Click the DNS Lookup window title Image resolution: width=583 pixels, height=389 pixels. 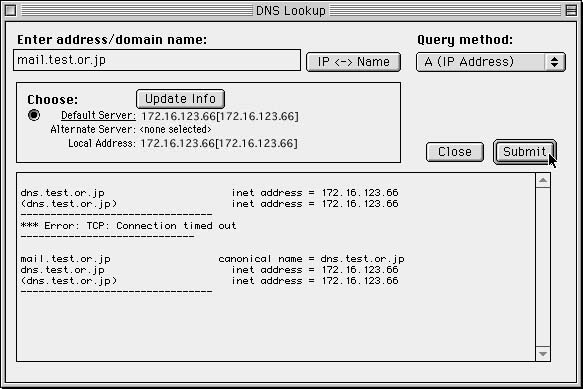[291, 10]
